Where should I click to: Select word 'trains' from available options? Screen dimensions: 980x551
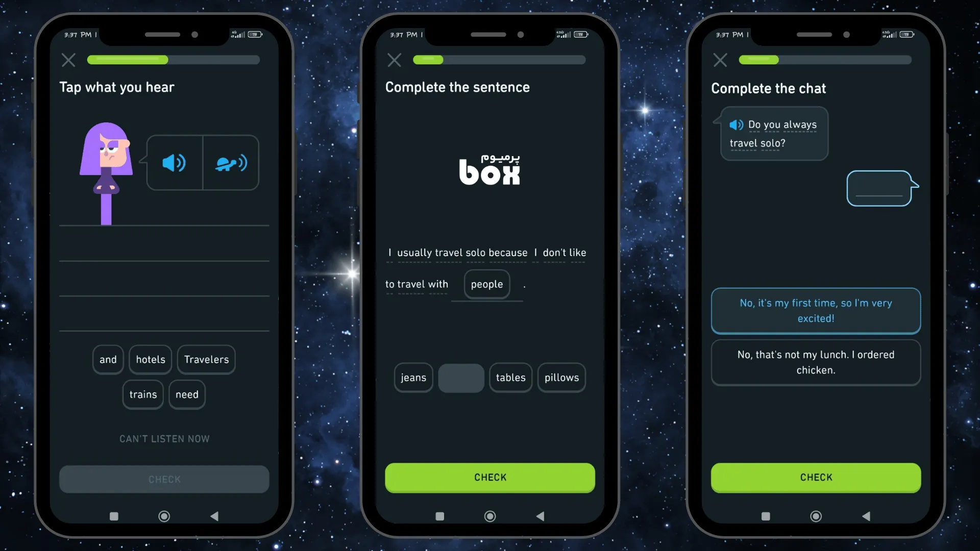(143, 394)
